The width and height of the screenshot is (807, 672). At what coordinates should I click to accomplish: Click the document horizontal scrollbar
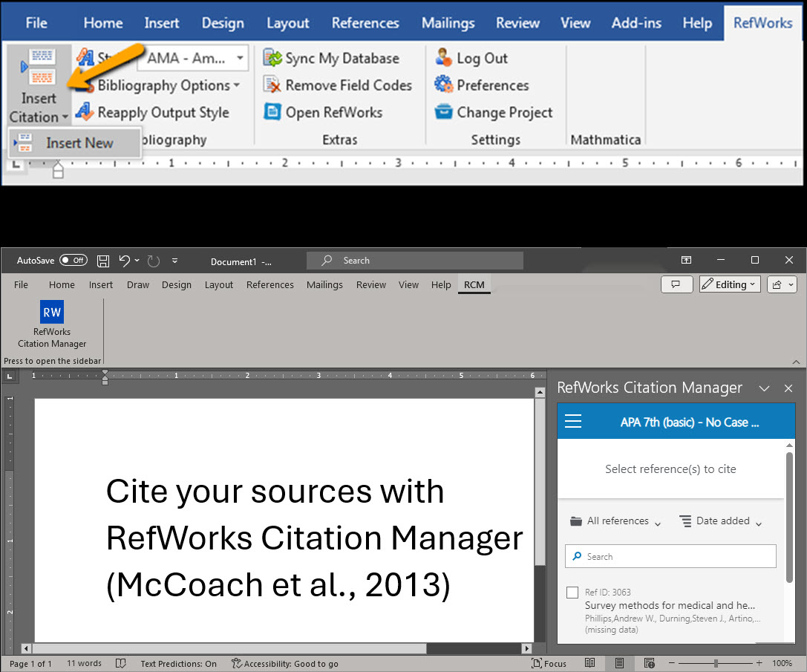coord(229,648)
